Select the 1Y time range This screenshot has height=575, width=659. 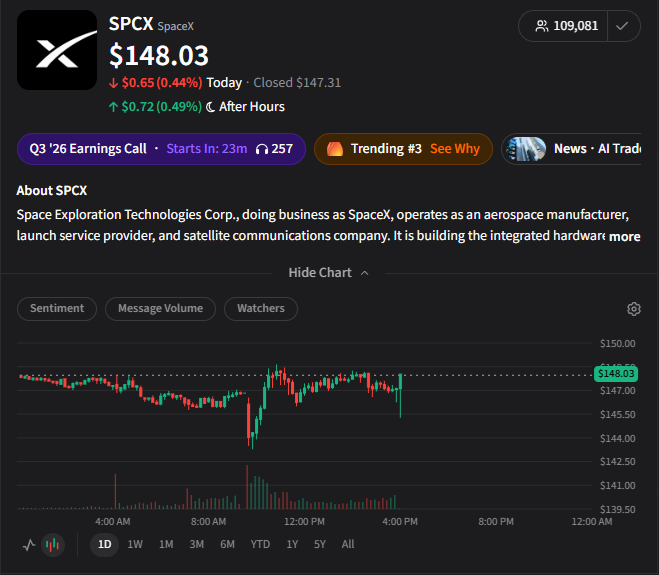[x=292, y=545]
